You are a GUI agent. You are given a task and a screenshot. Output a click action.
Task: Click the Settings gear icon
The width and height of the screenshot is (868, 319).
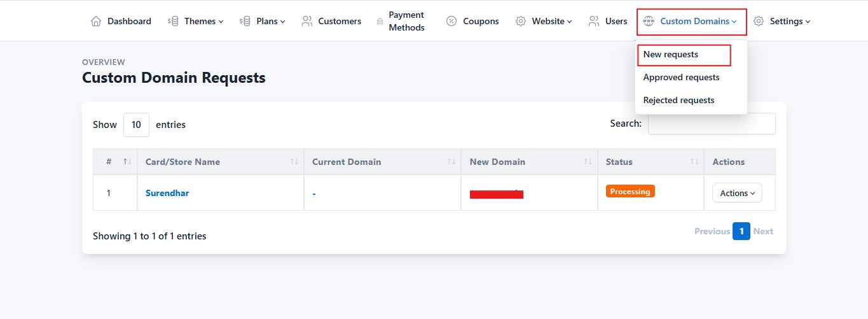(759, 21)
